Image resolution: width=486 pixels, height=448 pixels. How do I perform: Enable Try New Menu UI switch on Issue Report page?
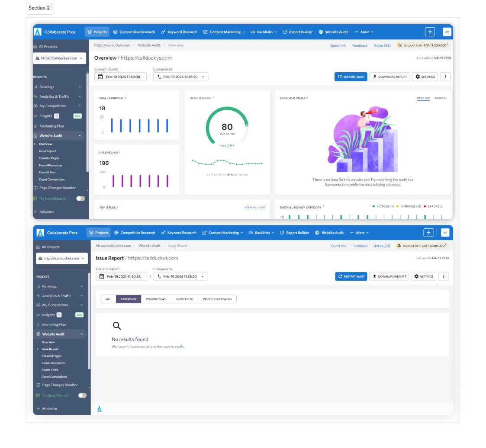click(x=82, y=395)
